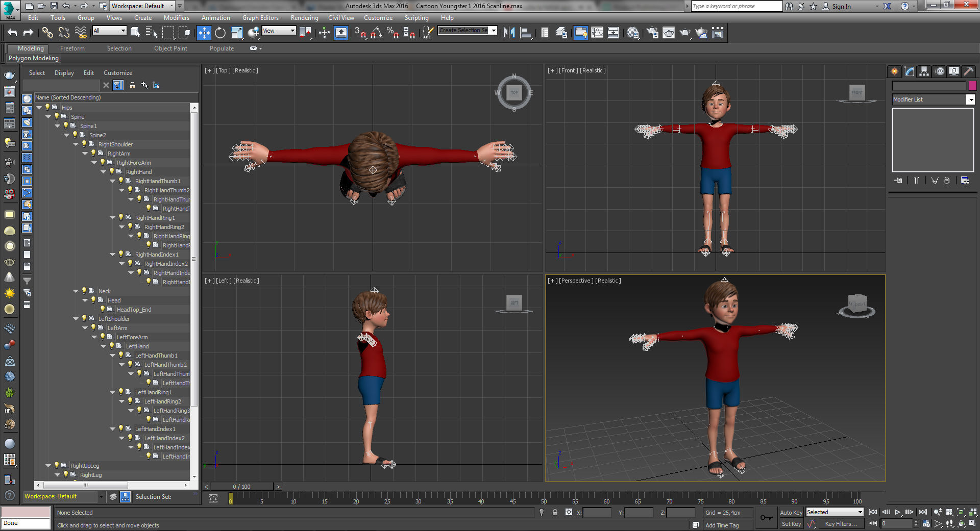Toggle Layer Explorer in the main toolbar
980x531 pixels.
click(x=561, y=33)
